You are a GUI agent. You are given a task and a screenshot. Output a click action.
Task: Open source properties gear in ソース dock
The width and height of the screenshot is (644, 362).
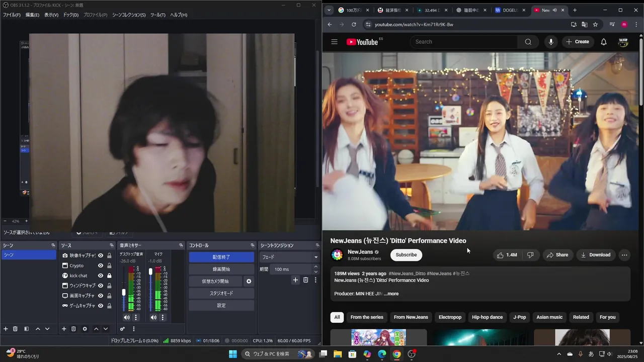point(85,329)
